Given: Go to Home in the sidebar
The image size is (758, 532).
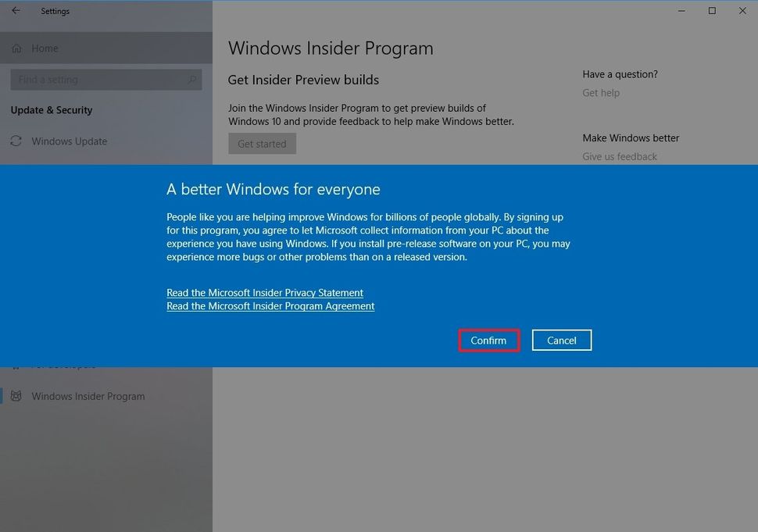Looking at the screenshot, I should pos(44,48).
